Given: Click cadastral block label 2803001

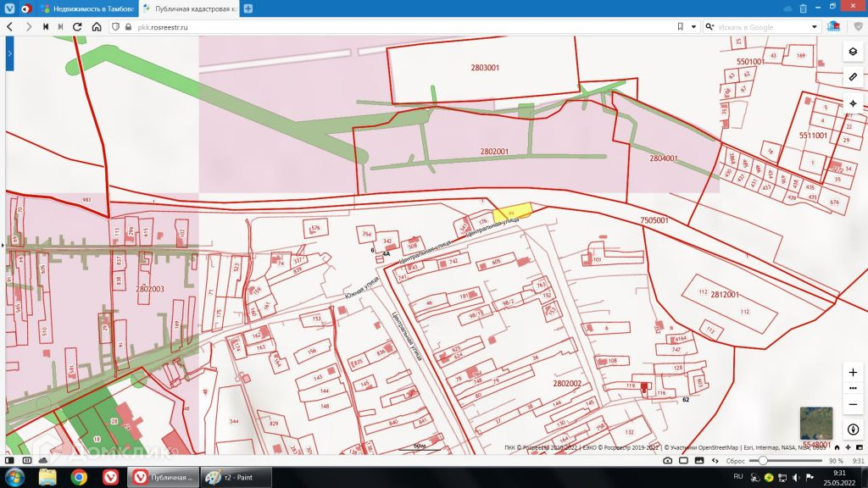Looking at the screenshot, I should pyautogui.click(x=485, y=68).
